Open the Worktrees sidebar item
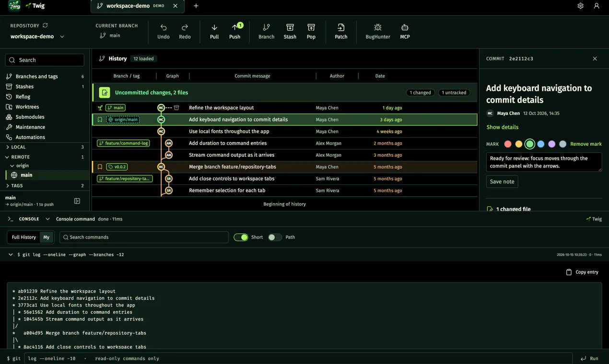This screenshot has height=364, width=609. coord(45,107)
